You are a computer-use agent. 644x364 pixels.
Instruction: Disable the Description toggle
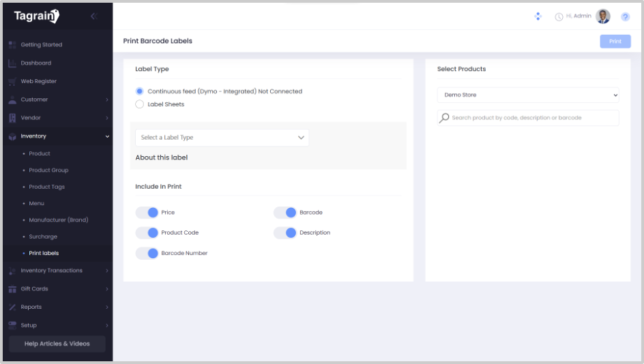click(285, 232)
